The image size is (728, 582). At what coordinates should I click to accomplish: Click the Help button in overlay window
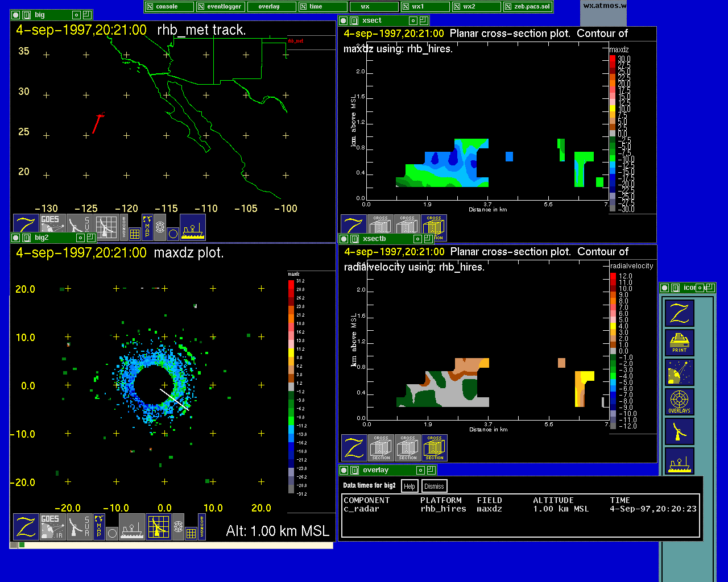click(x=409, y=486)
